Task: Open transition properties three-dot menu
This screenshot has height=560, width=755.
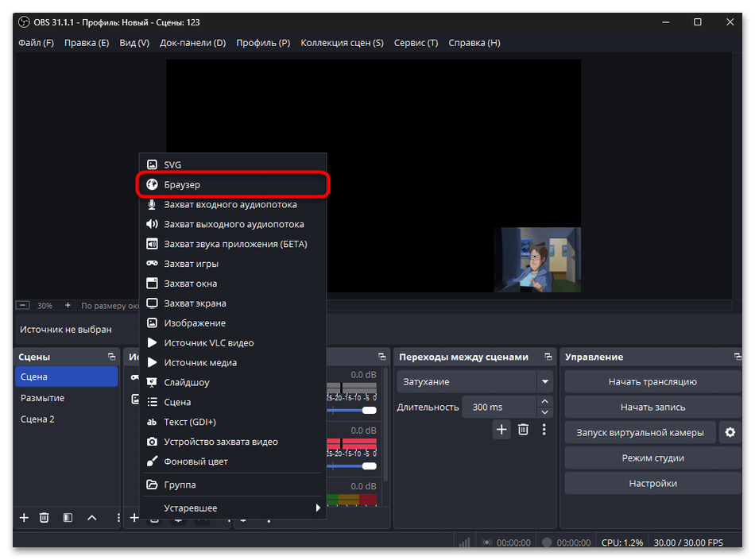Action: coord(544,429)
